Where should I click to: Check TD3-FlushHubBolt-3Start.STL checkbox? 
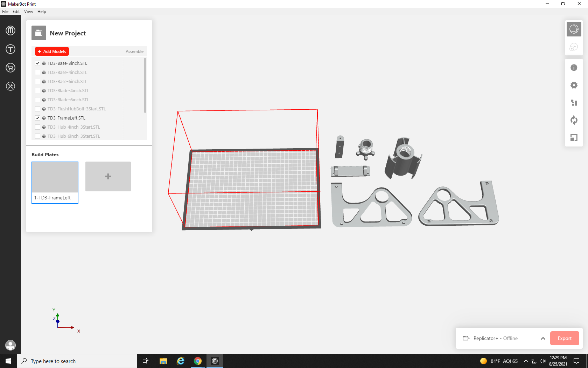pyautogui.click(x=37, y=109)
